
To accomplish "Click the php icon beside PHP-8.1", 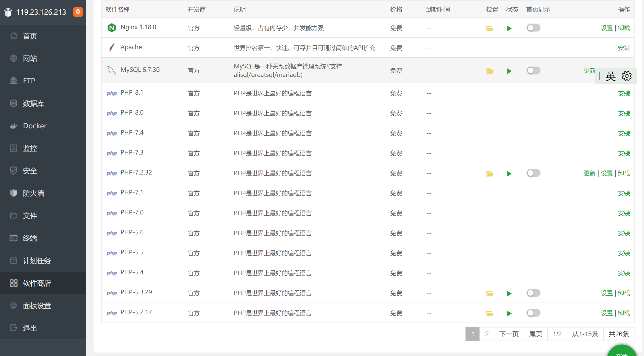I will coord(111,93).
